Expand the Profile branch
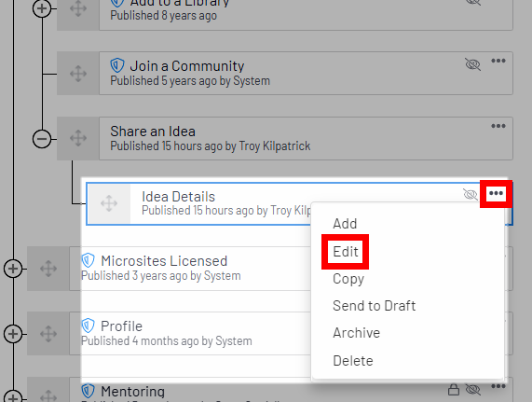This screenshot has height=402, width=532. [x=13, y=334]
